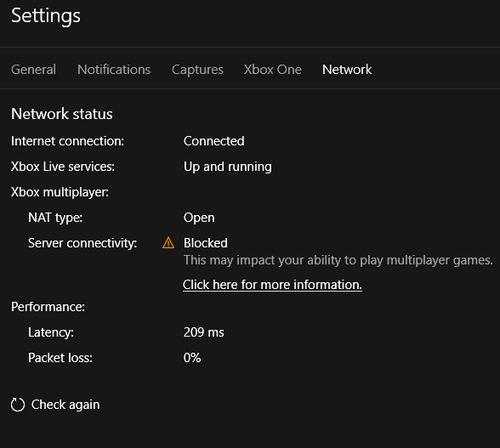Click the 'NAT type:' label

point(55,218)
